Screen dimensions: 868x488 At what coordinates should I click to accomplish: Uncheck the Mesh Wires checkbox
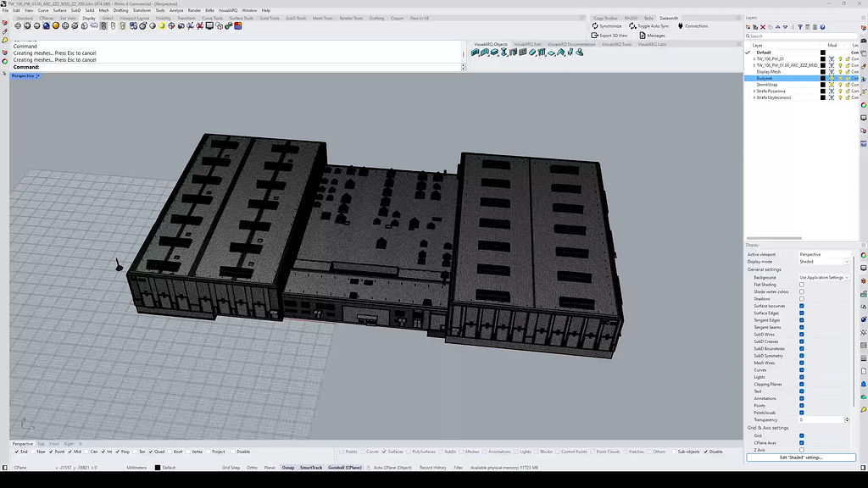(802, 363)
